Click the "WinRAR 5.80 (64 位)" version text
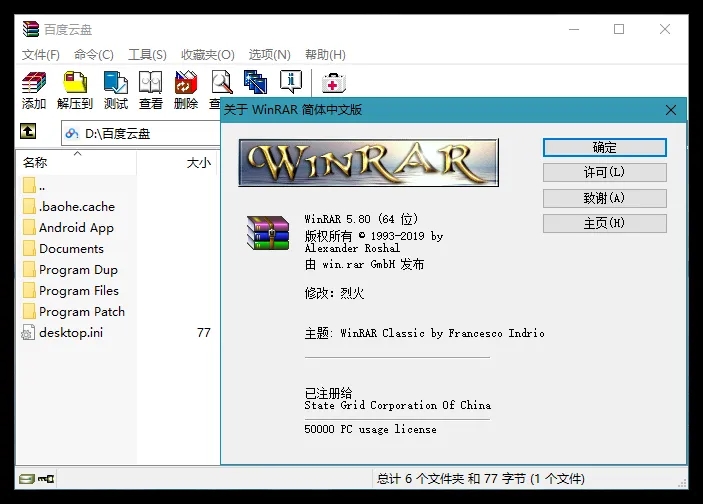The image size is (703, 504). (361, 219)
